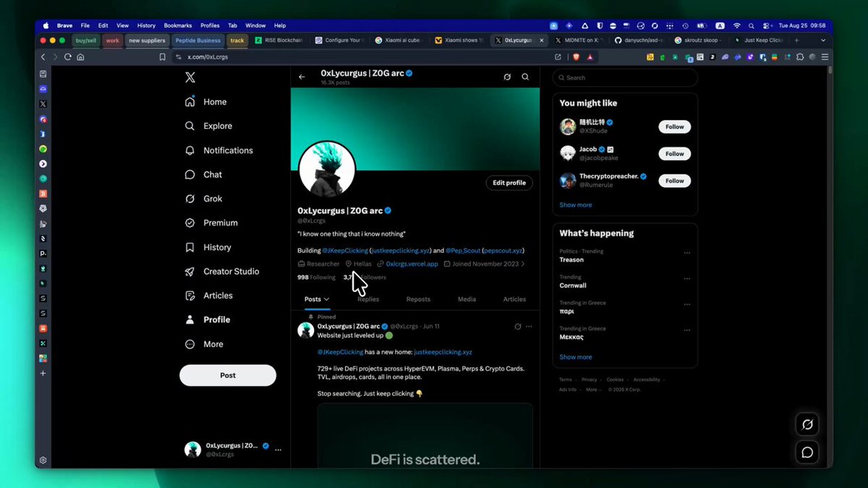The image size is (868, 488).
Task: Click the search icon in profile header
Action: tap(525, 77)
